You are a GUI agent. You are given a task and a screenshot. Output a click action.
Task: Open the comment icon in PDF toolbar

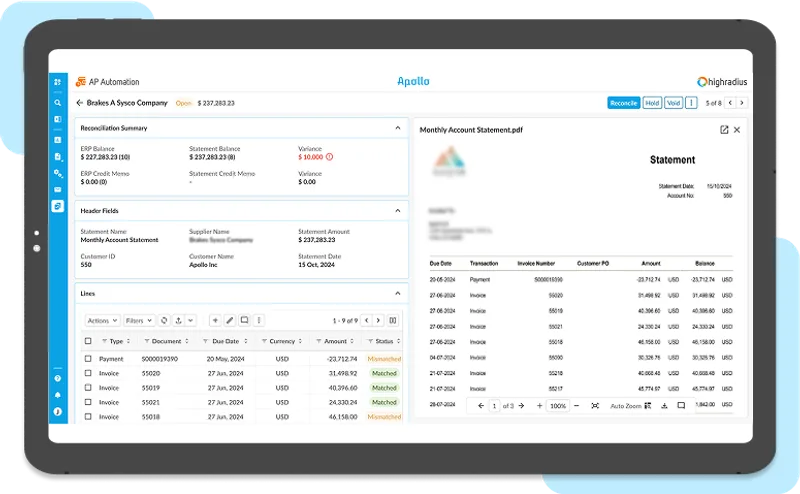pyautogui.click(x=681, y=406)
